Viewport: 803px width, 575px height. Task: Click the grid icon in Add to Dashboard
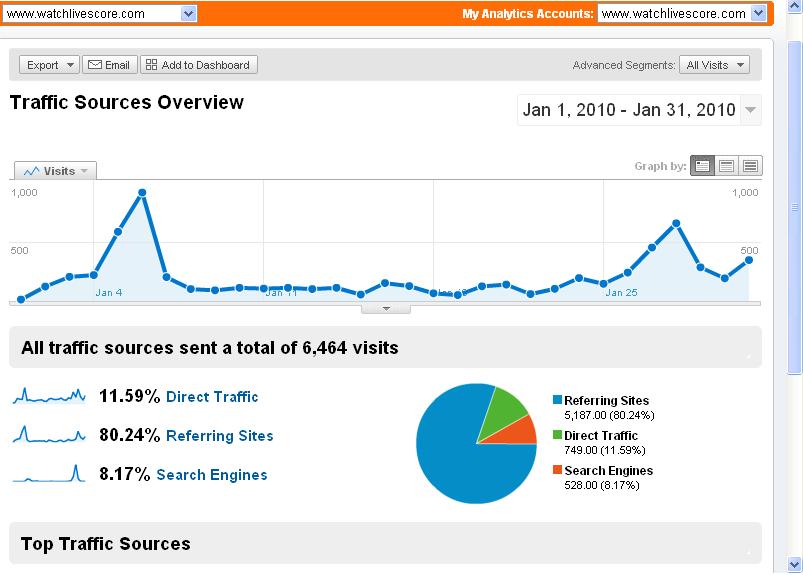(151, 65)
